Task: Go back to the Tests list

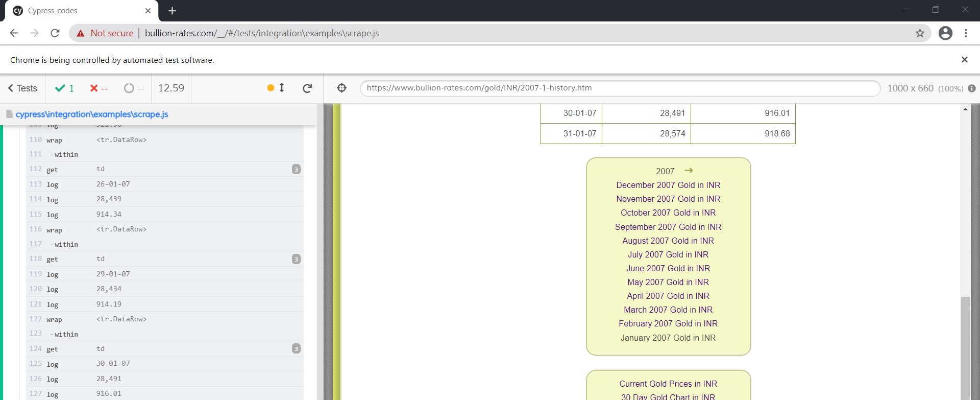Action: click(22, 88)
